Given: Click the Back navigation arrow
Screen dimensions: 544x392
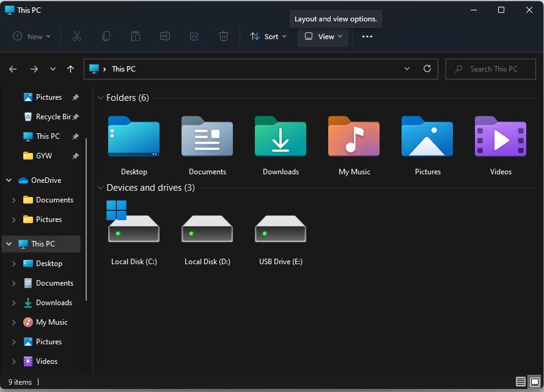Looking at the screenshot, I should [12, 68].
